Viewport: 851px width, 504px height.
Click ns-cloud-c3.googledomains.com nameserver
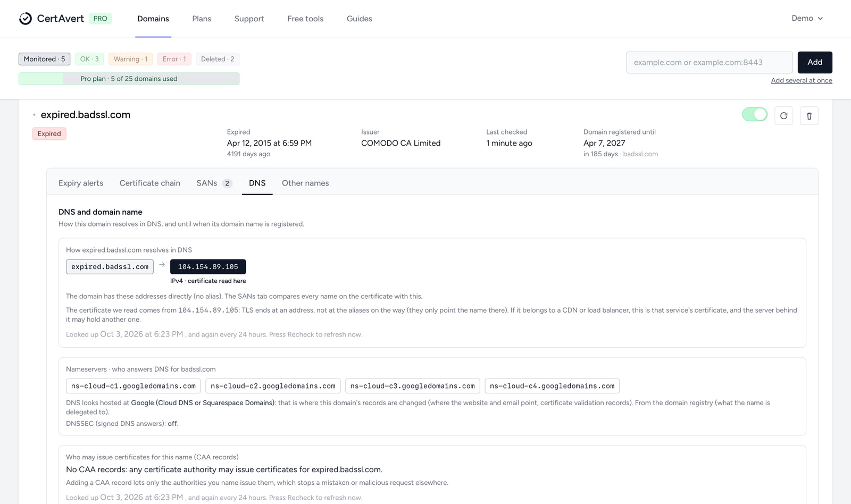point(413,386)
